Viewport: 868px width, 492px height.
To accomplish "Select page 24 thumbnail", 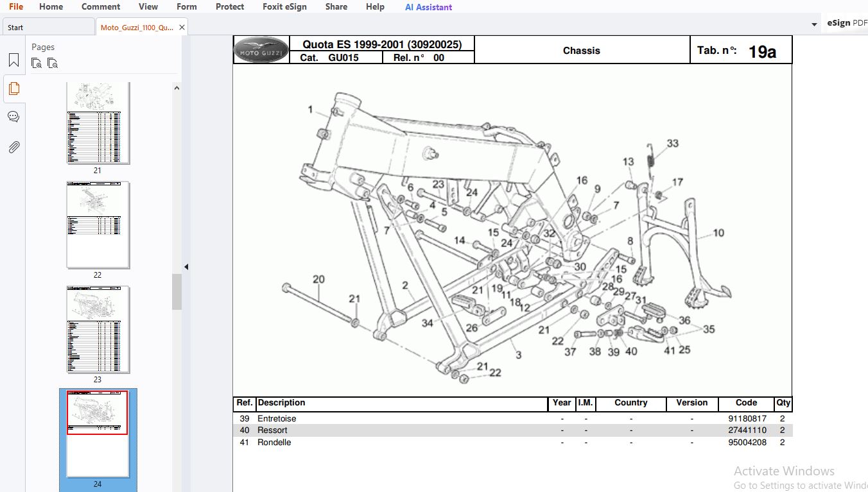I will point(98,434).
